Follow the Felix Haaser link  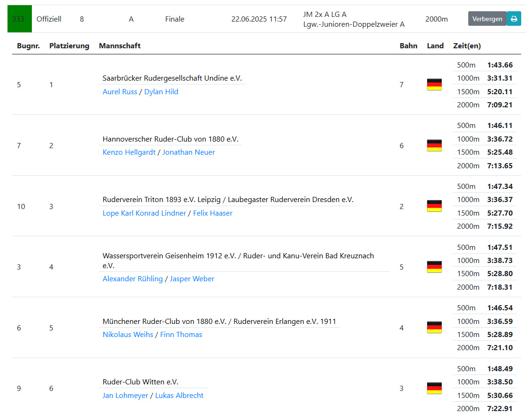coord(213,213)
